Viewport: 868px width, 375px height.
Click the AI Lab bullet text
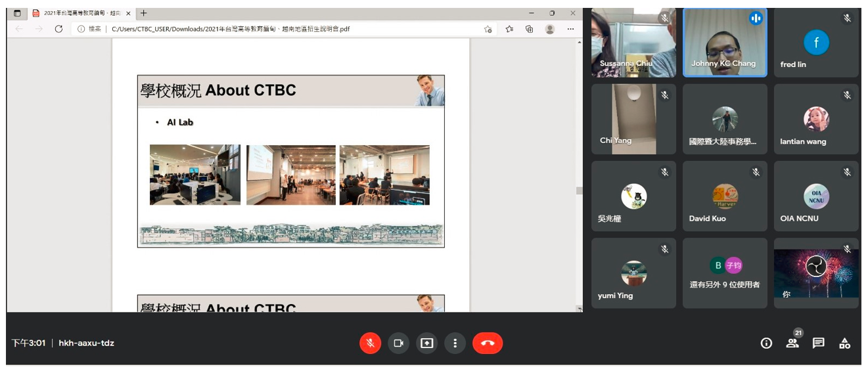pos(180,122)
